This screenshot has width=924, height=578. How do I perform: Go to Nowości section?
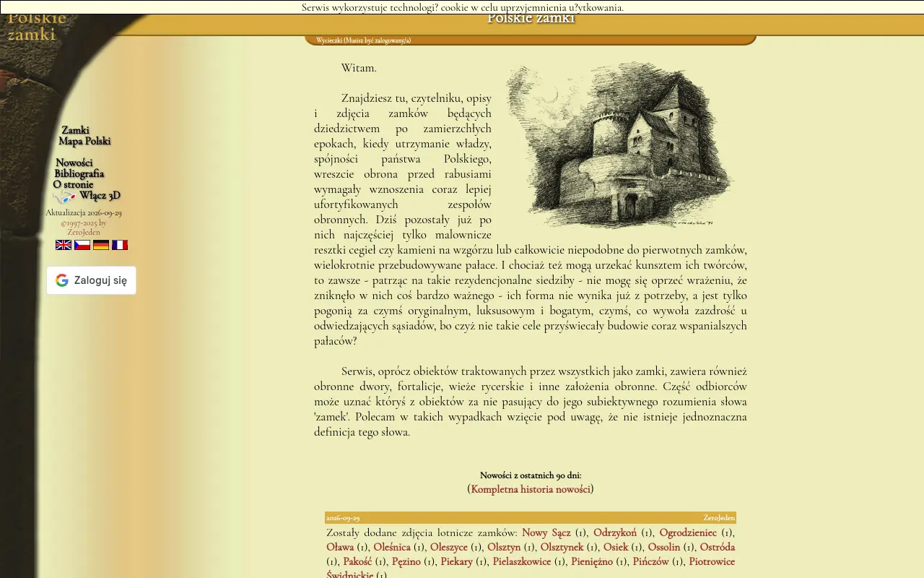pyautogui.click(x=74, y=163)
